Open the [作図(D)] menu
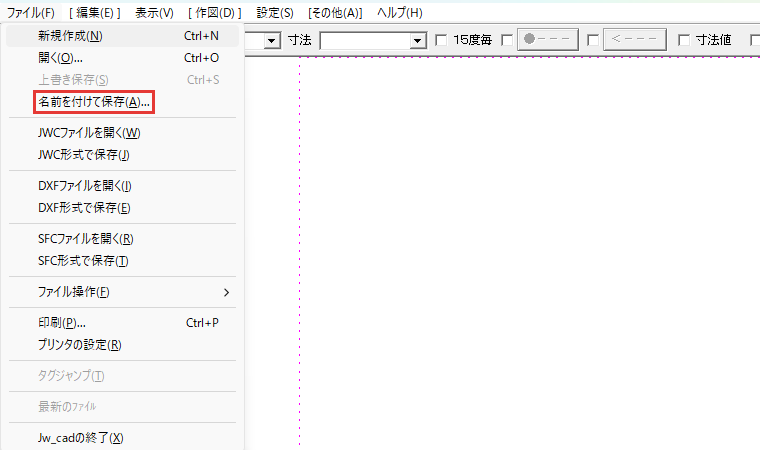This screenshot has height=450, width=760. coord(215,13)
